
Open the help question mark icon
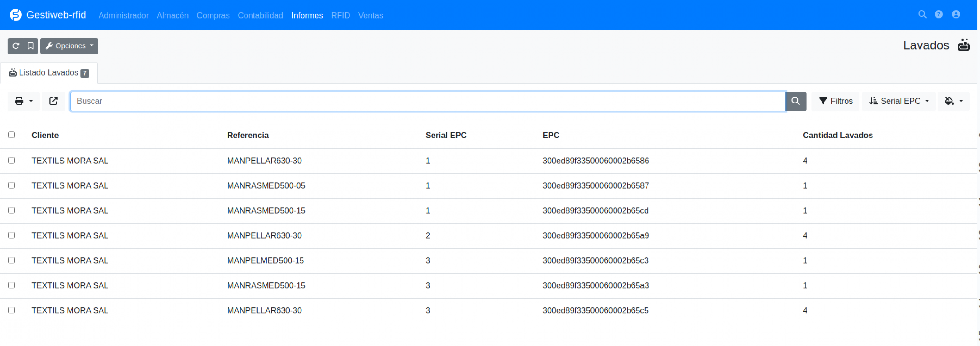[938, 14]
